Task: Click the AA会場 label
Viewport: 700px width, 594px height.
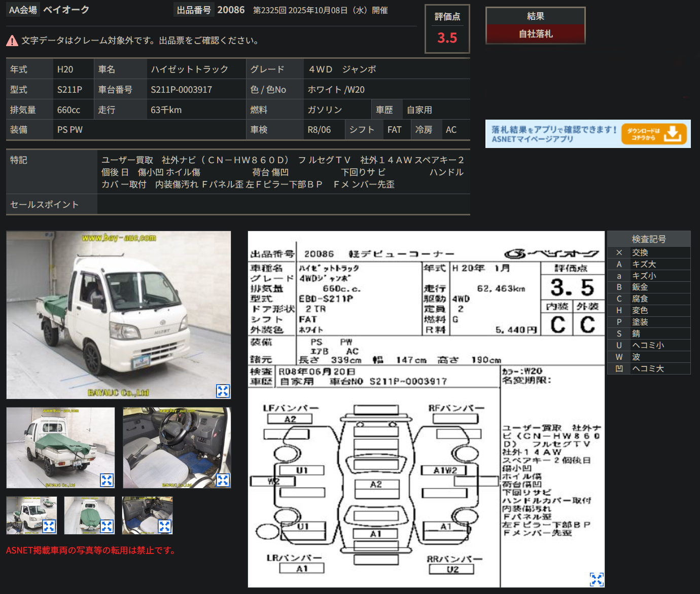Action: [23, 10]
